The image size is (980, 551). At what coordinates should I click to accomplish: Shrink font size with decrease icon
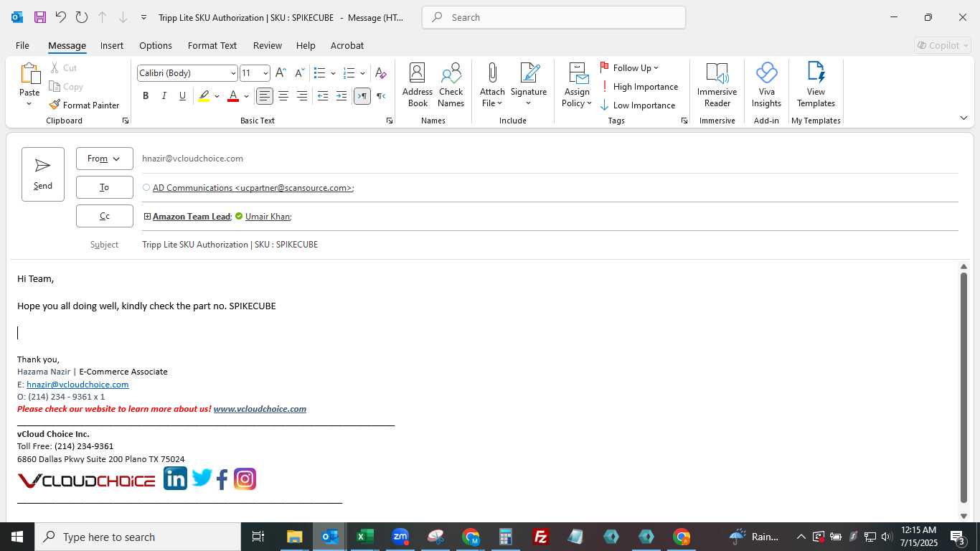pyautogui.click(x=299, y=73)
